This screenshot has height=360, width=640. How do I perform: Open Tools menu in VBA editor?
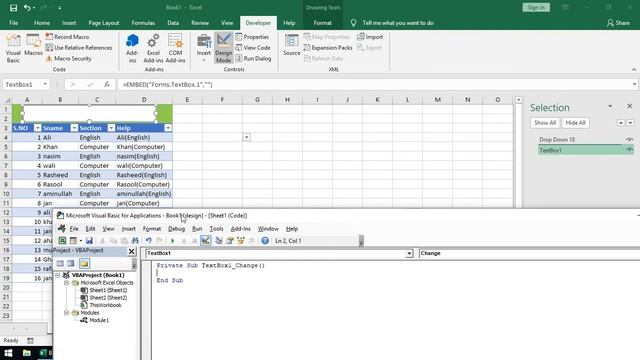pos(216,229)
